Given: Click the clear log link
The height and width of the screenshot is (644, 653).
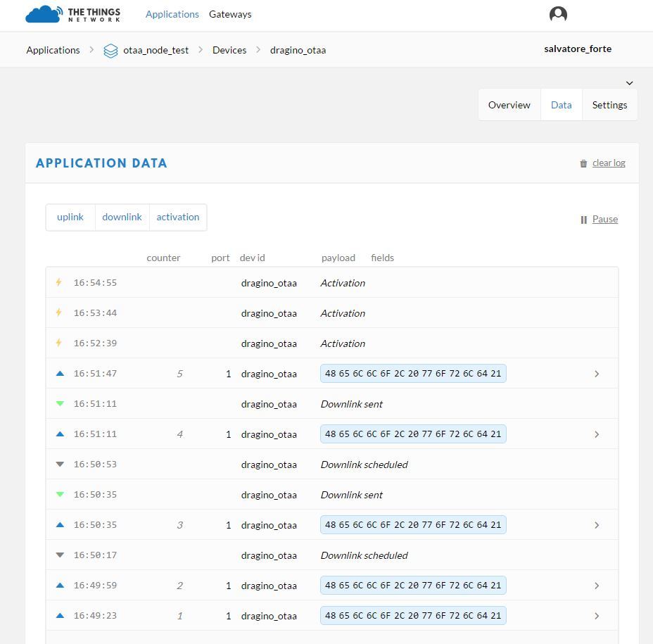Looking at the screenshot, I should pyautogui.click(x=609, y=163).
